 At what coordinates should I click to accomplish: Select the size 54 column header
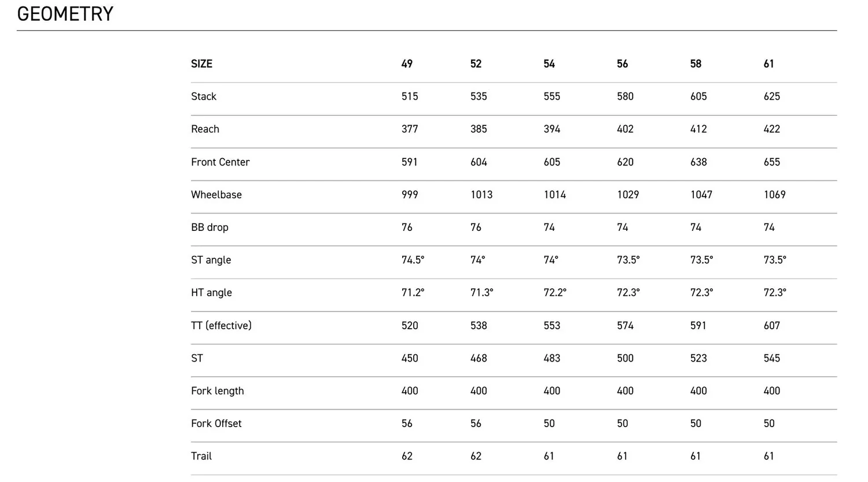coord(549,64)
